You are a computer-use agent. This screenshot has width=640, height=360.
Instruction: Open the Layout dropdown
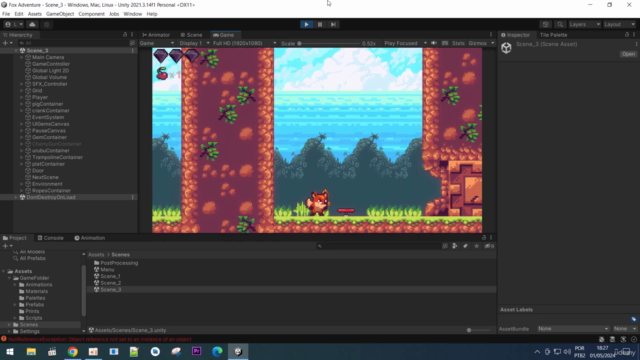click(x=619, y=24)
